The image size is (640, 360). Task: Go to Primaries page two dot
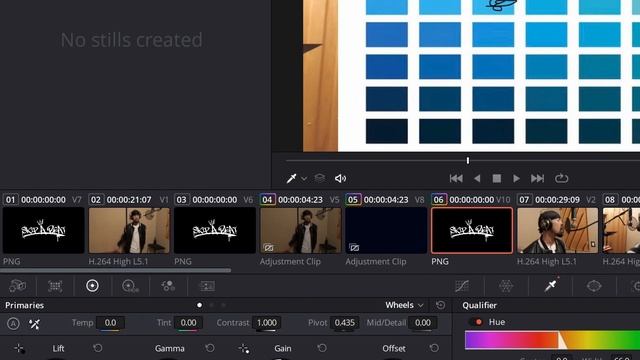pos(211,305)
